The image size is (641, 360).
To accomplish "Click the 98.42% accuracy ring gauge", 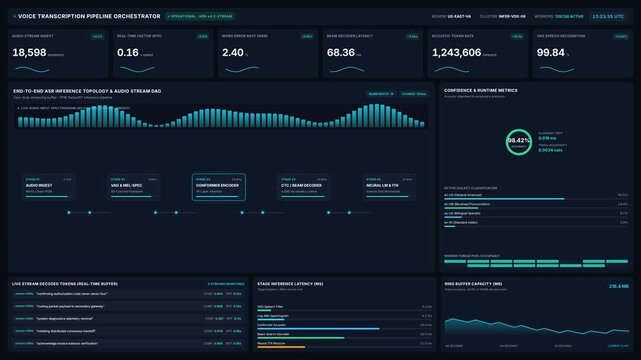I will [519, 142].
